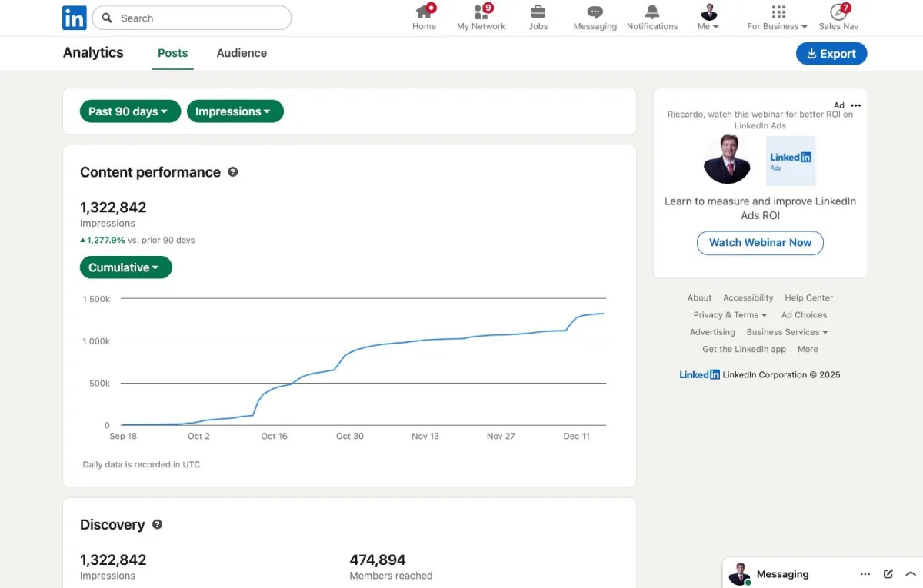Image resolution: width=923 pixels, height=588 pixels.
Task: Open the Notifications bell icon
Action: pyautogui.click(x=652, y=12)
